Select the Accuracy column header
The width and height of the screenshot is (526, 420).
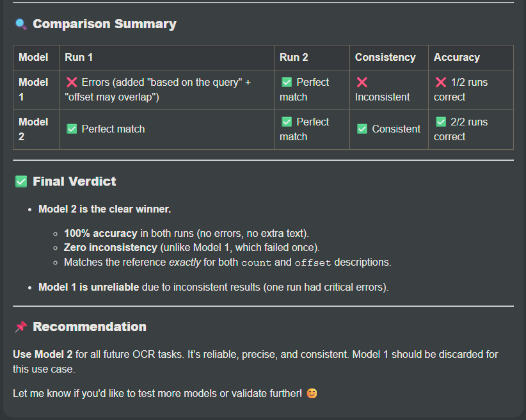[456, 58]
